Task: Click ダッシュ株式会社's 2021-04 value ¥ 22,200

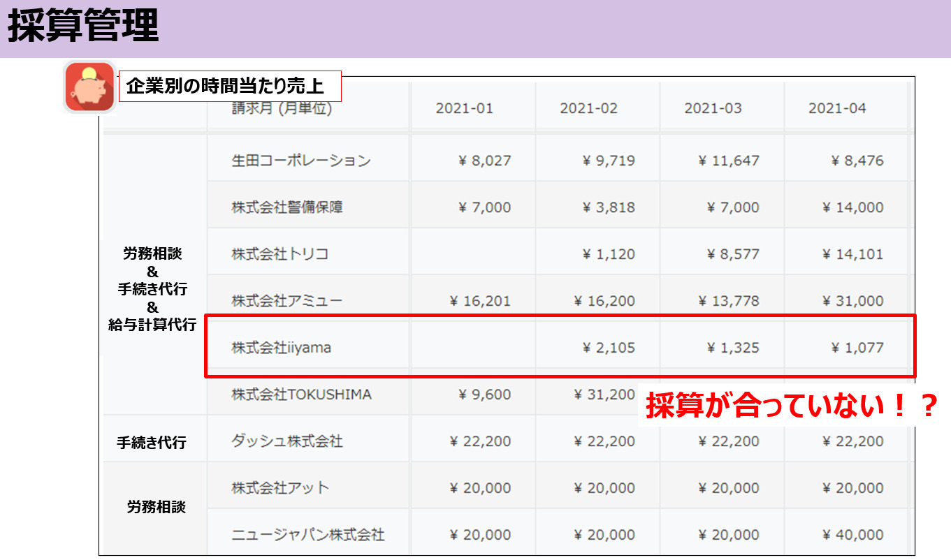Action: [853, 441]
